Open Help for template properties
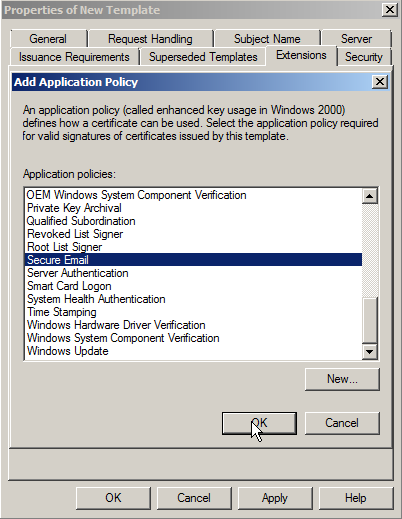 pyautogui.click(x=356, y=498)
